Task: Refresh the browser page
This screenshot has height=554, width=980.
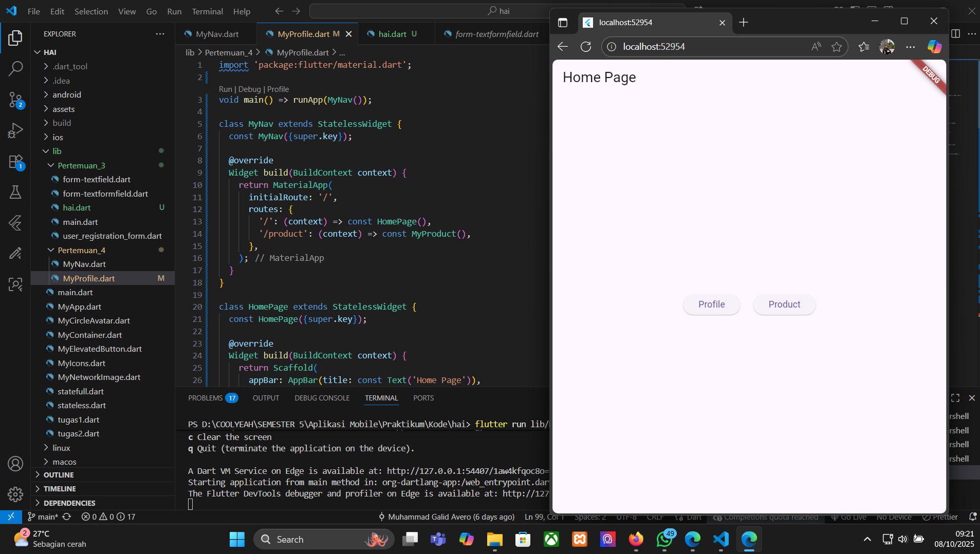Action: [x=586, y=47]
